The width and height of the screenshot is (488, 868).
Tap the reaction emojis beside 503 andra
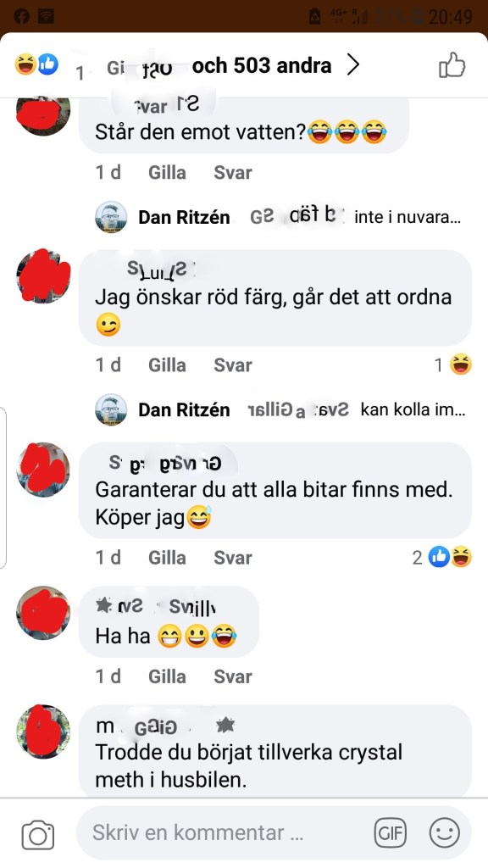pos(36,65)
